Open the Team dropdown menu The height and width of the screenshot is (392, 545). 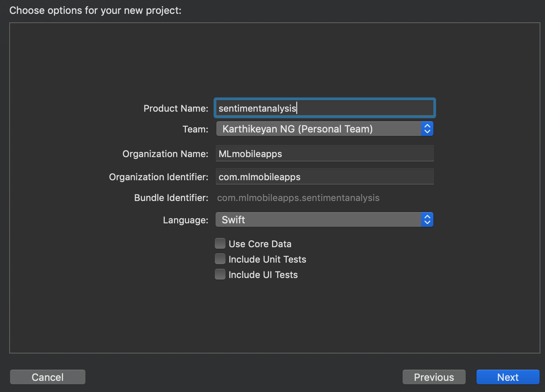[324, 129]
